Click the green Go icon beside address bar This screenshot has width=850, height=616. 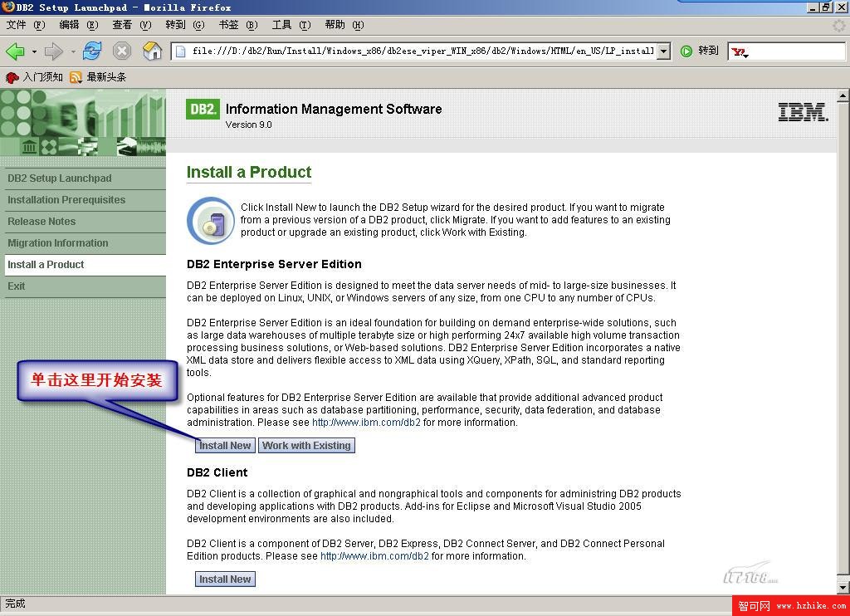(x=686, y=51)
